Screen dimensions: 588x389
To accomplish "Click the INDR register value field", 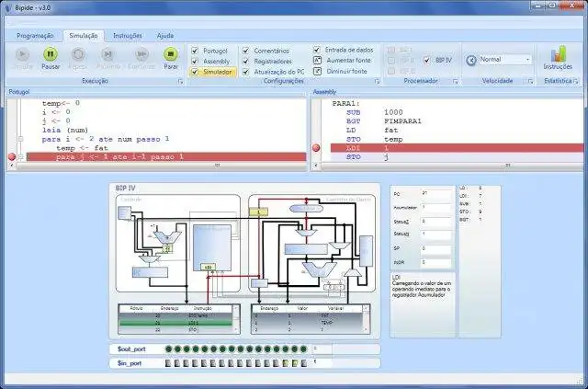I will coord(436,262).
